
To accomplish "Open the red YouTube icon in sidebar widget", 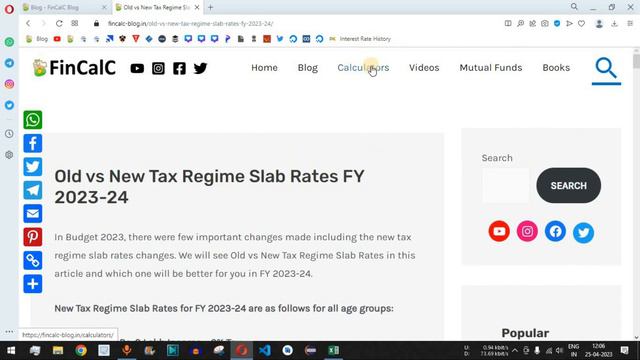I will point(499,231).
